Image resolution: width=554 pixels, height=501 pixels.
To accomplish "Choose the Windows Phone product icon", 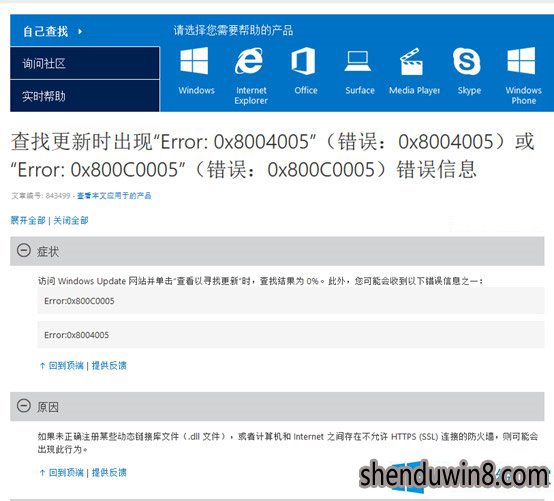I will 521,61.
